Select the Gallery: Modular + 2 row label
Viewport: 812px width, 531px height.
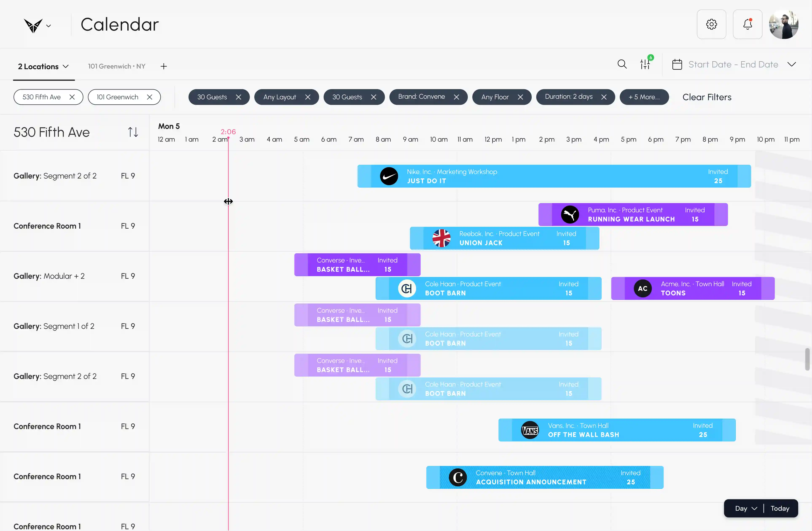pos(49,276)
